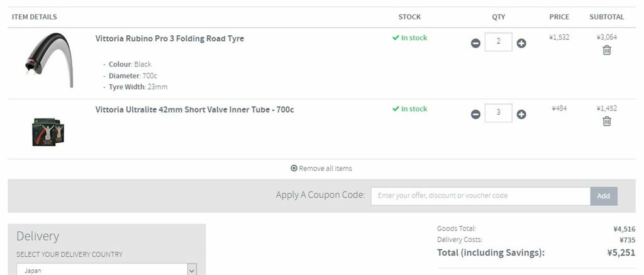Click the green In stock checkmark for tyre
The image size is (644, 275).
[x=396, y=38]
